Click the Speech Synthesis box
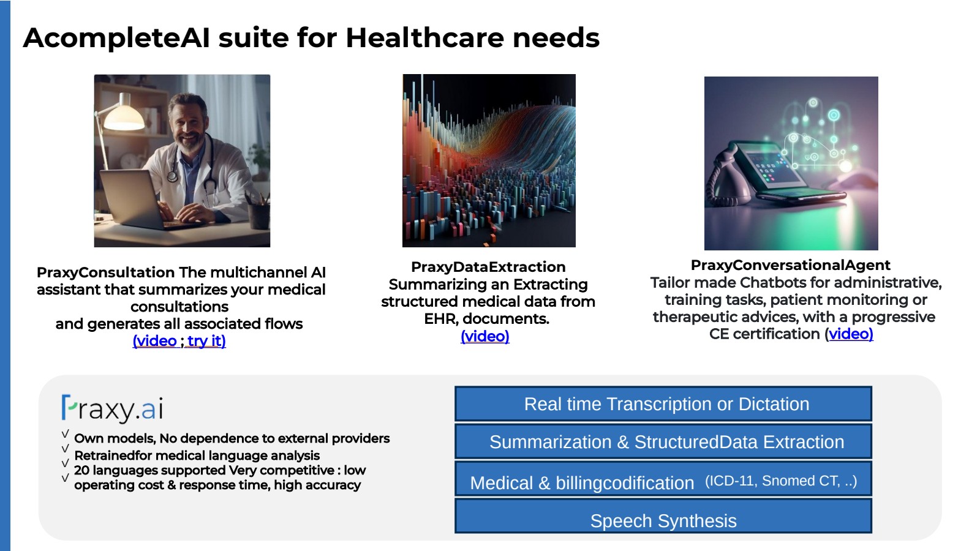The width and height of the screenshot is (980, 551). [x=663, y=516]
